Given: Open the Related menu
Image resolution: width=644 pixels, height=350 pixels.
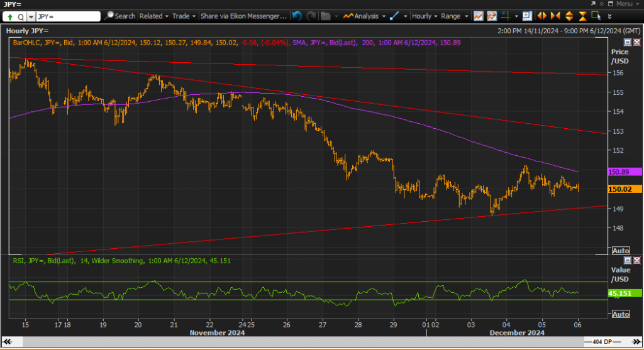Looking at the screenshot, I should pyautogui.click(x=153, y=16).
